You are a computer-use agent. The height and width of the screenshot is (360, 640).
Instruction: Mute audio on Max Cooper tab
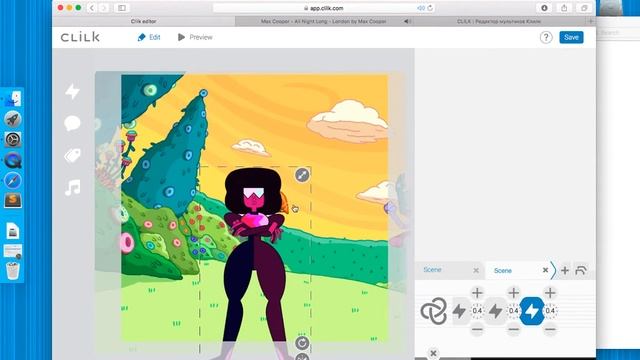(x=407, y=21)
